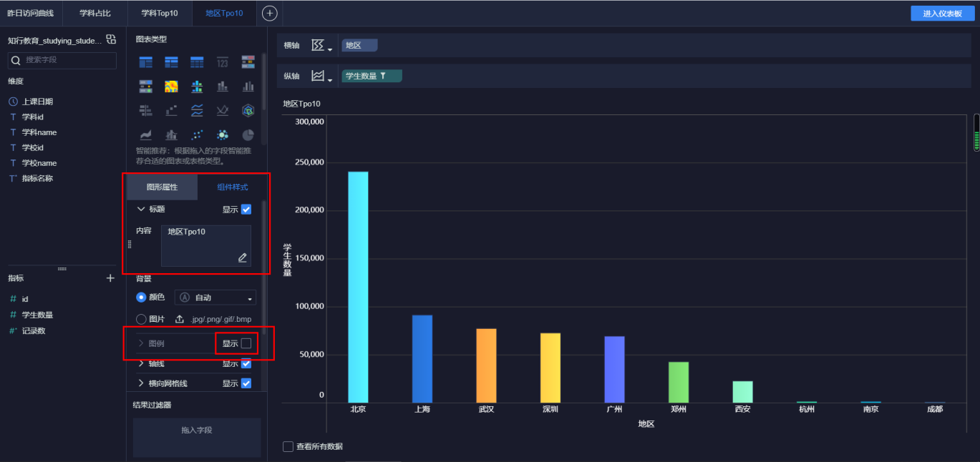Viewport: 980px width, 462px height.
Task: Open the 自动 background color dropdown
Action: [x=215, y=298]
